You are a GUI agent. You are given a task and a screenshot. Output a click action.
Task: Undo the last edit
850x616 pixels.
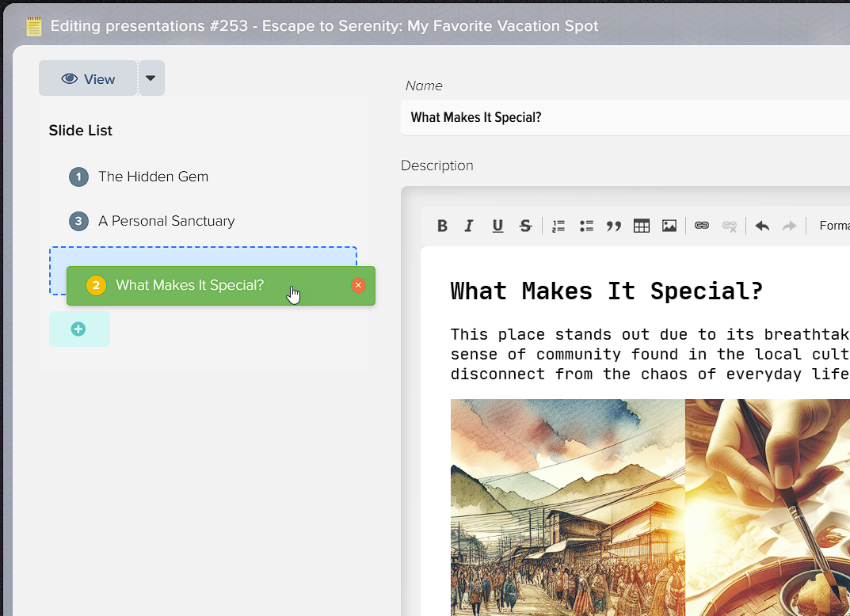pyautogui.click(x=762, y=226)
